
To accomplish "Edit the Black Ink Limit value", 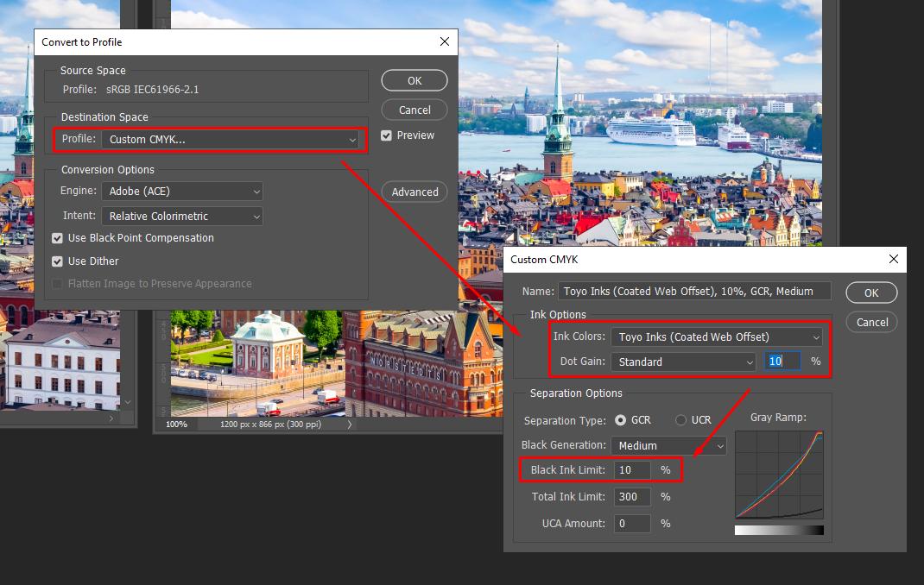I will coord(631,470).
